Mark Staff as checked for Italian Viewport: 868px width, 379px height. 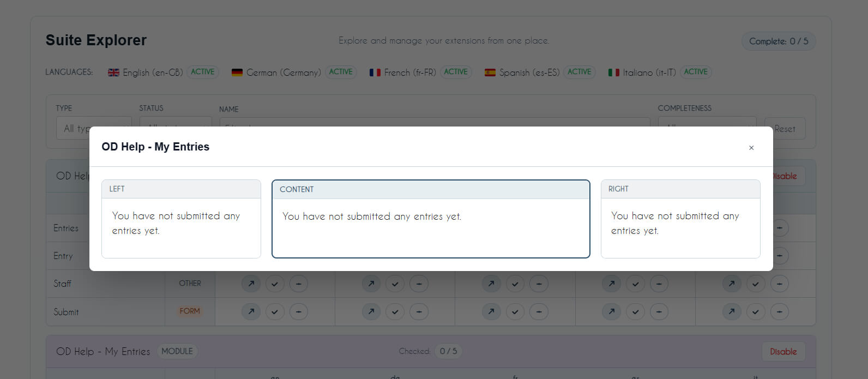tap(755, 284)
